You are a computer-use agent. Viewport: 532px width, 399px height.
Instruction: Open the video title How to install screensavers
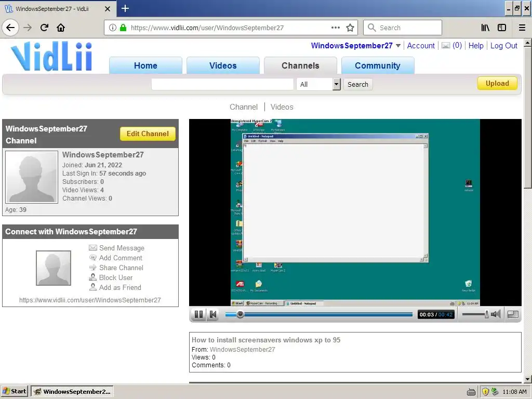(x=266, y=340)
